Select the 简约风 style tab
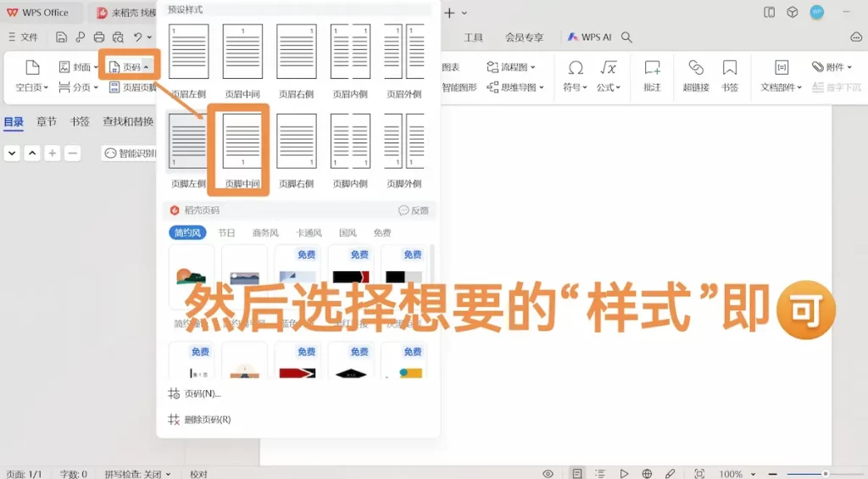 pos(187,232)
